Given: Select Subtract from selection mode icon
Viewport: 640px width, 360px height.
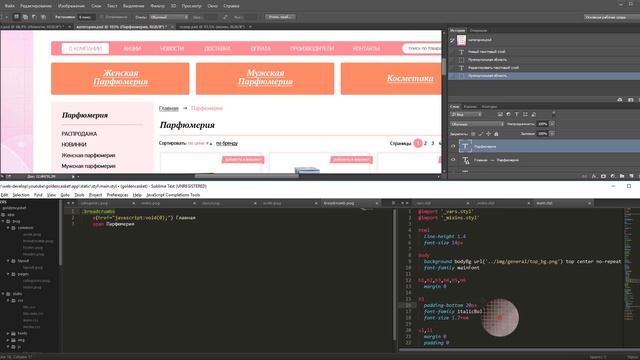Looking at the screenshot, I should click(34, 17).
